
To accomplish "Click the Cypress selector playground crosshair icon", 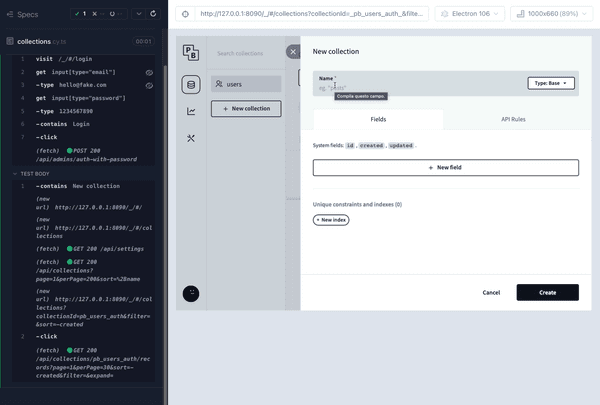I will (x=185, y=14).
